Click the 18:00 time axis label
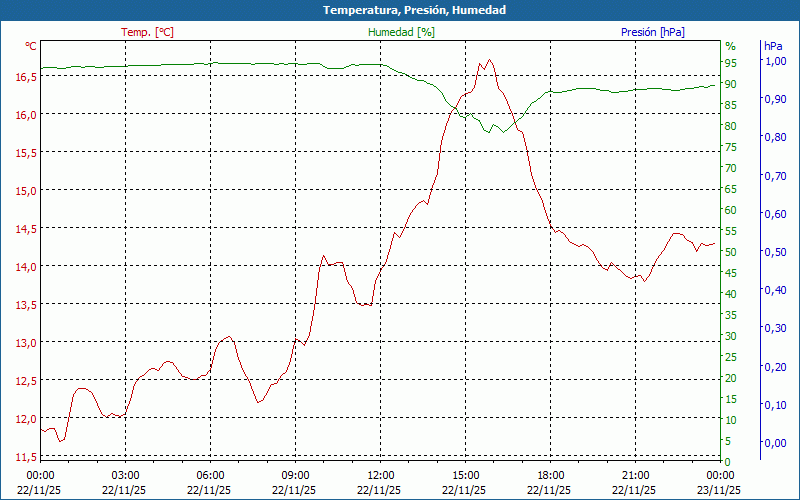The image size is (800, 500). point(550,475)
